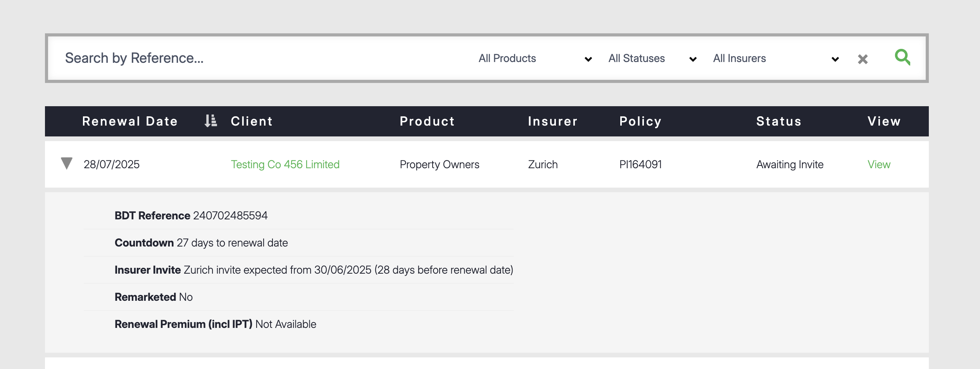Click the Policy column header
This screenshot has width=980, height=369.
click(640, 121)
